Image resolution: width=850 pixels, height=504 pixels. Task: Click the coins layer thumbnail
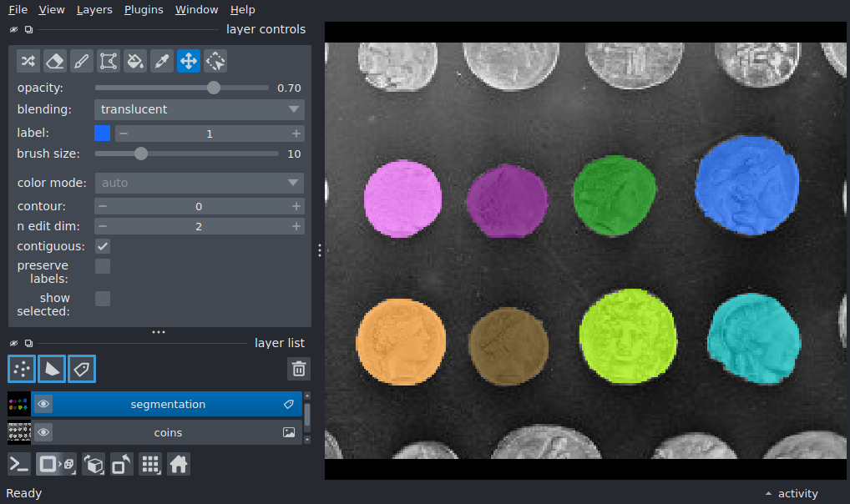click(x=19, y=432)
